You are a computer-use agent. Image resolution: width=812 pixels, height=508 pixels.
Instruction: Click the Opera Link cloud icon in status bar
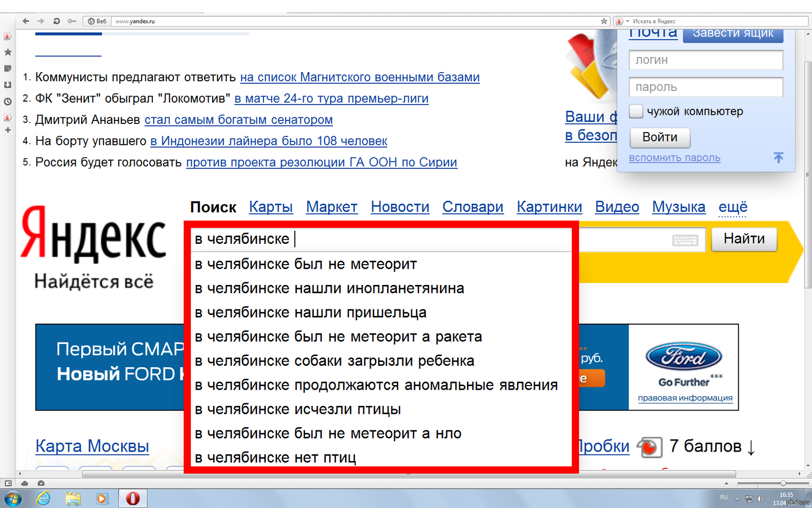[x=24, y=483]
